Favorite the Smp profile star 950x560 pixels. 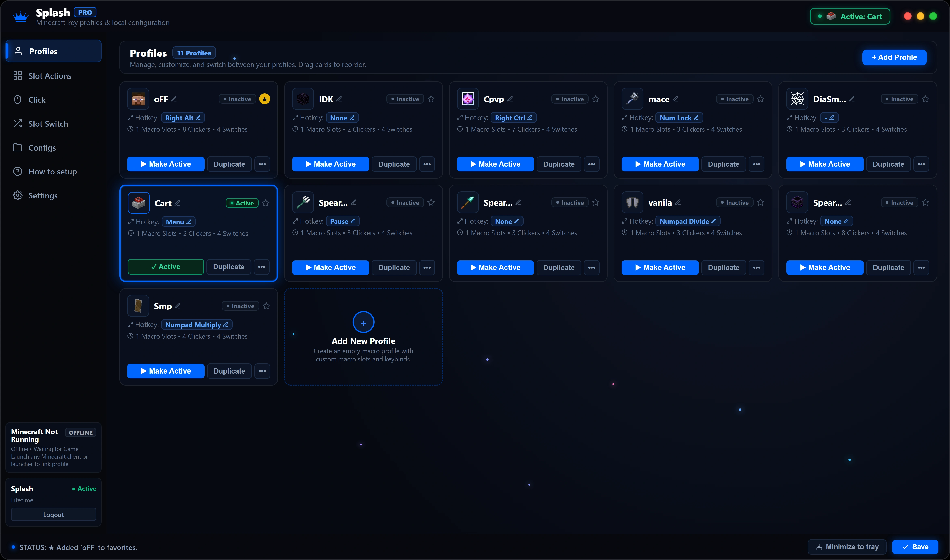click(x=266, y=306)
